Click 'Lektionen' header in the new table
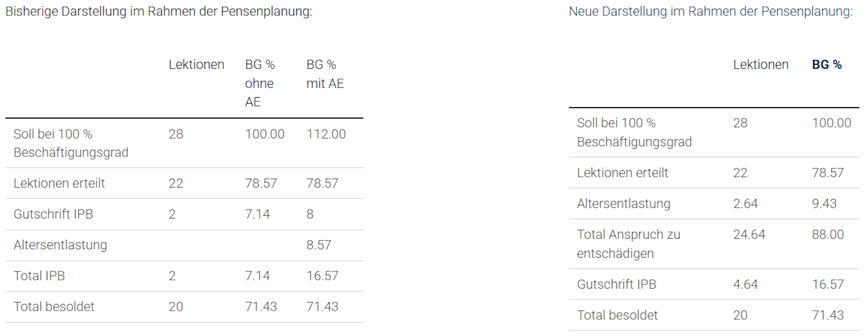The width and height of the screenshot is (868, 336). coord(760,65)
